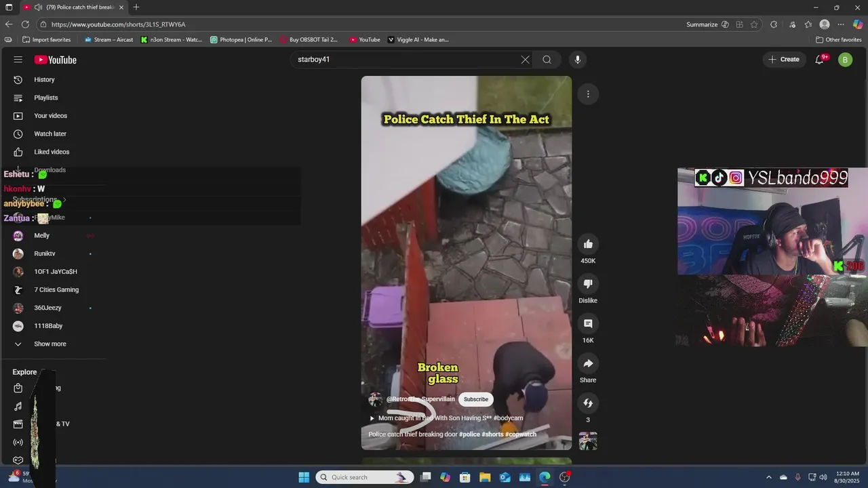Viewport: 868px width, 488px height.
Task: Open the n3on Stream favorite
Action: click(x=172, y=40)
